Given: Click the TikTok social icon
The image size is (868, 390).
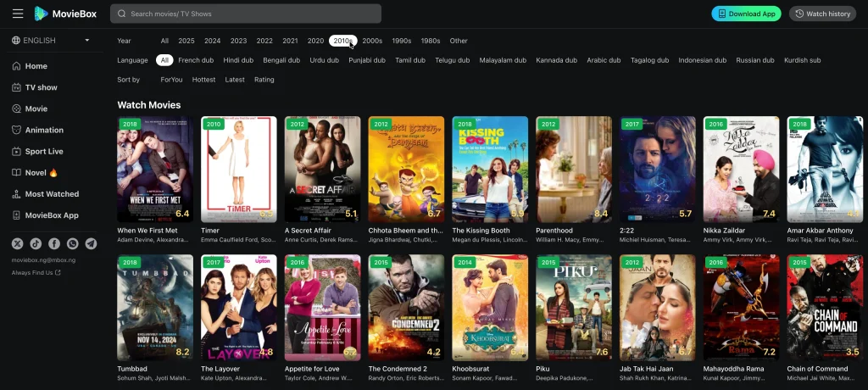Looking at the screenshot, I should [x=36, y=243].
